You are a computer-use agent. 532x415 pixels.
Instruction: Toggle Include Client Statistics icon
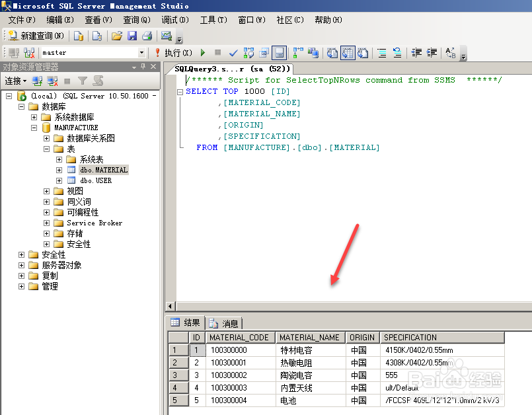(313, 53)
